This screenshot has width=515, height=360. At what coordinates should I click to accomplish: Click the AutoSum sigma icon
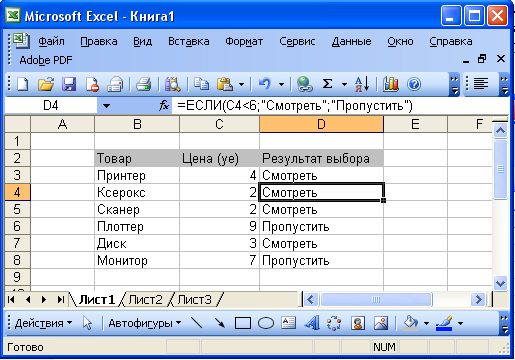[x=327, y=84]
